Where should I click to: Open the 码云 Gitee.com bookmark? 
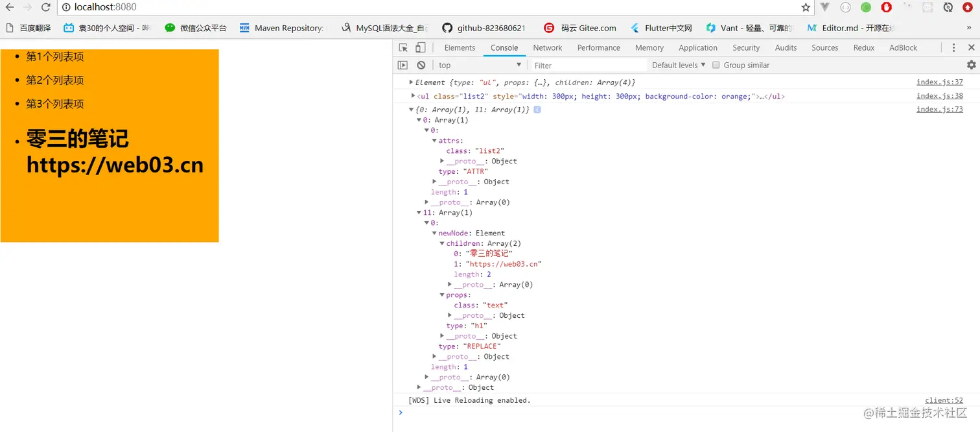click(581, 28)
